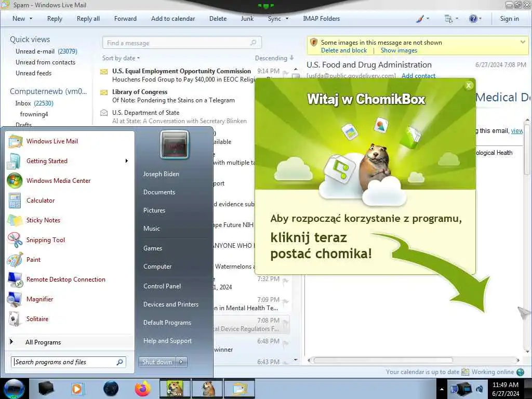This screenshot has width=532, height=399.
Task: Click the dark globe taskbar icon
Action: click(111, 389)
